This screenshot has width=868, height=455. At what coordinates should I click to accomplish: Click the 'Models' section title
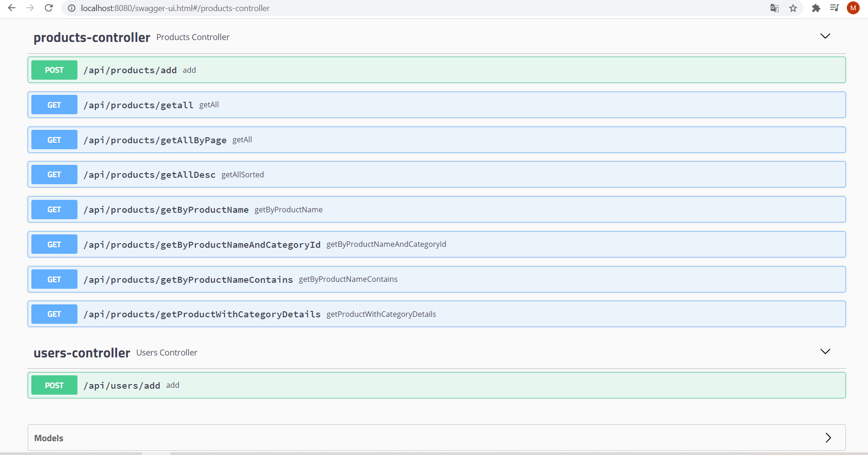[49, 438]
